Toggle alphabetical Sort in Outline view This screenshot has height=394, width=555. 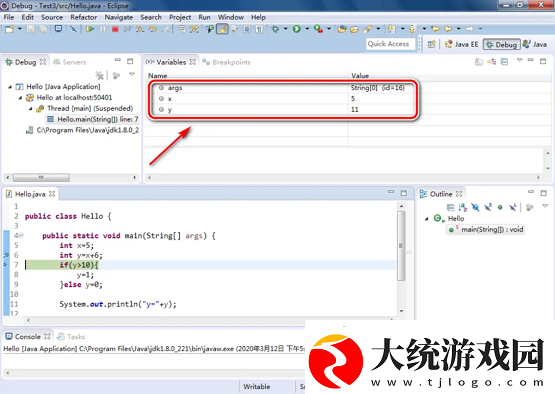point(463,207)
